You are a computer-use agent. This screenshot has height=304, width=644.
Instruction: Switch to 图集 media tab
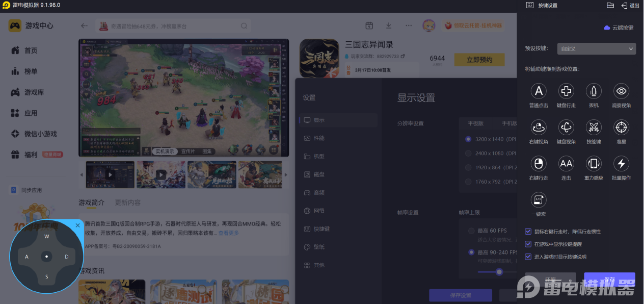(x=207, y=151)
